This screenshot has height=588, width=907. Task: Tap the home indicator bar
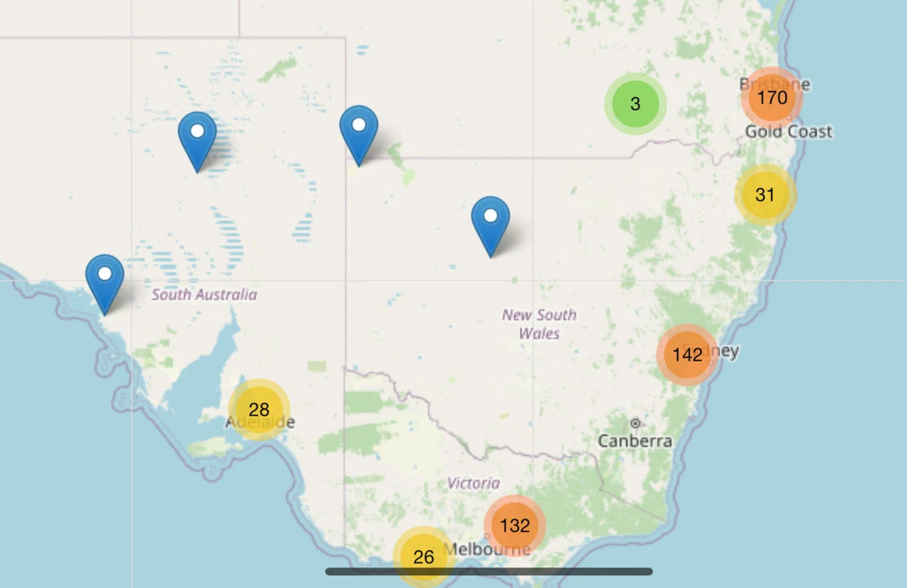489,571
